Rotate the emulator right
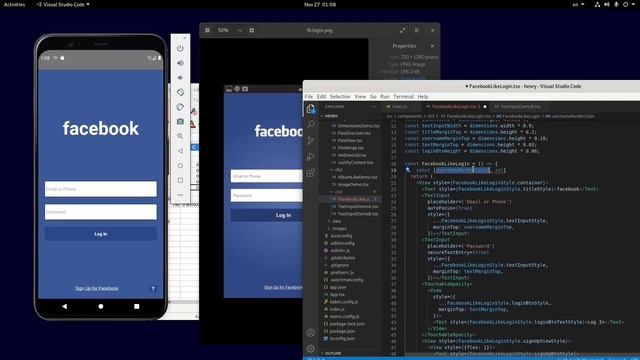This screenshot has height=360, width=640. [180, 107]
